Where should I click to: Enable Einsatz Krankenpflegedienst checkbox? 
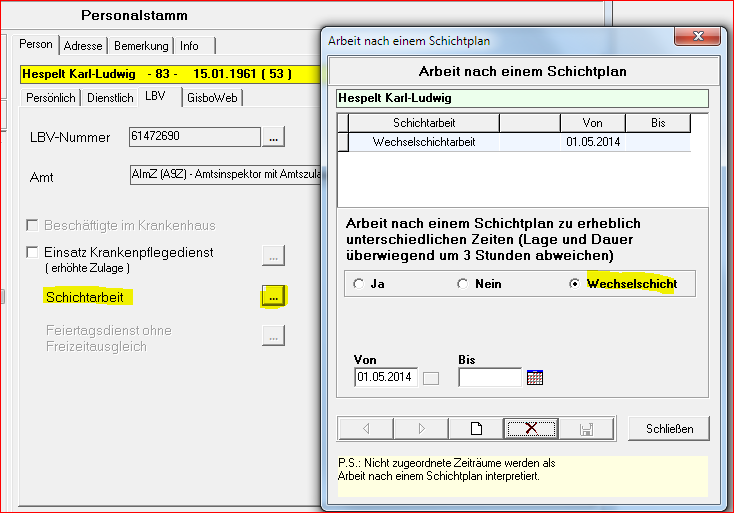[x=34, y=253]
